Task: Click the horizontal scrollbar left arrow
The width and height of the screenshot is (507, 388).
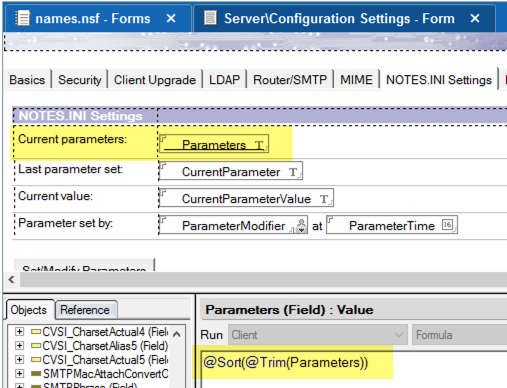Action: pos(11,279)
